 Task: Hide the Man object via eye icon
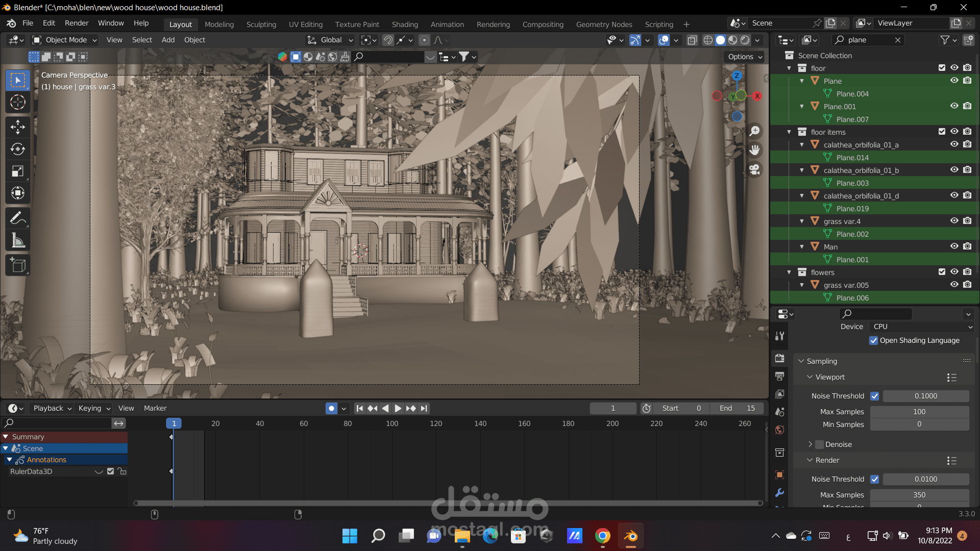(x=954, y=246)
